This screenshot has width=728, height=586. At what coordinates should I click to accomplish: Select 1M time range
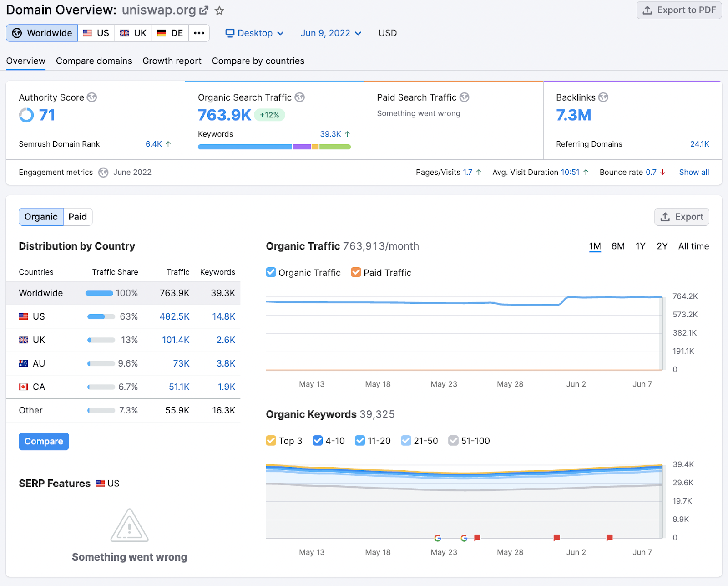595,246
